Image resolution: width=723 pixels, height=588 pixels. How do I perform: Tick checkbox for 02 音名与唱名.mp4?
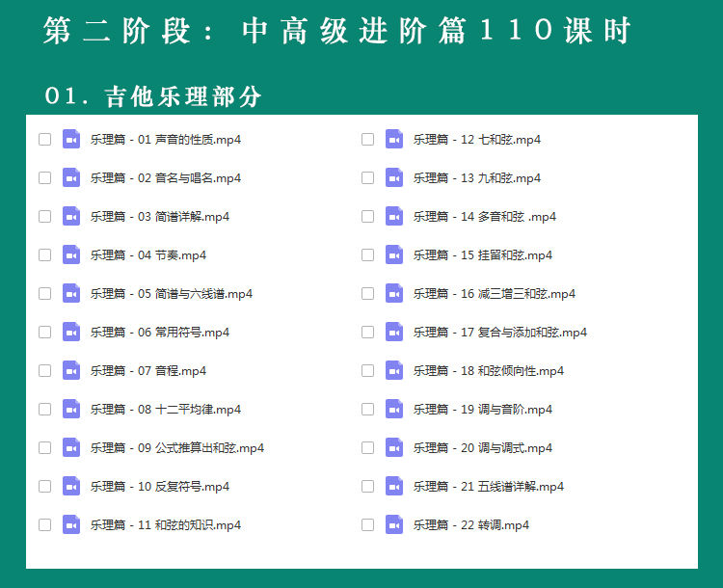pos(44,177)
